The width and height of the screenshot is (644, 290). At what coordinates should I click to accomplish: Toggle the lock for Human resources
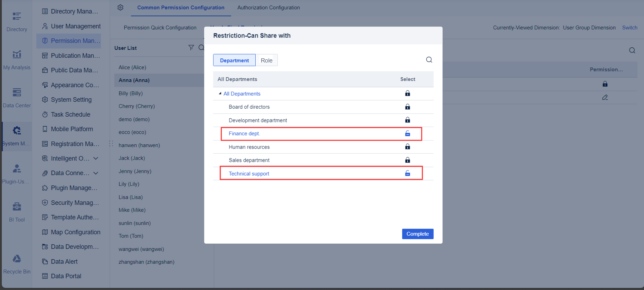pos(407,147)
